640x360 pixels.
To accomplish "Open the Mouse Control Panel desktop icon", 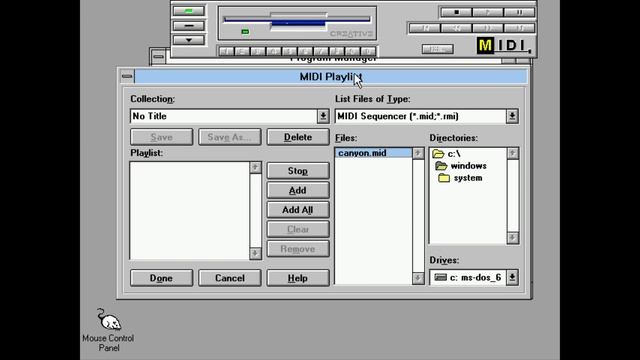I will (x=109, y=330).
